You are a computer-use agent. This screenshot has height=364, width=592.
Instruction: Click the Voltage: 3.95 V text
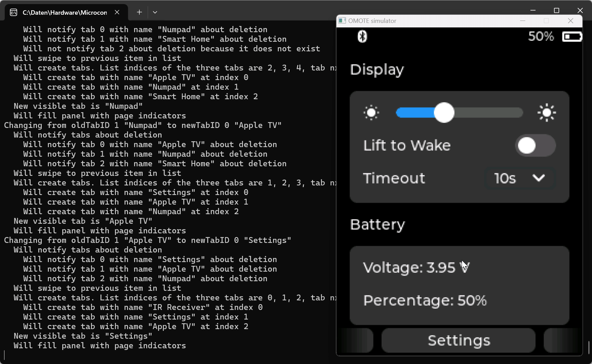click(x=416, y=268)
